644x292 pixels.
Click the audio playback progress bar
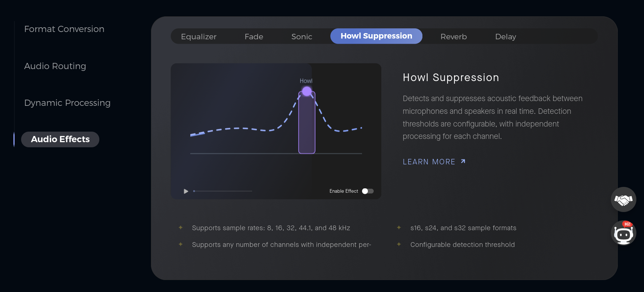223,191
